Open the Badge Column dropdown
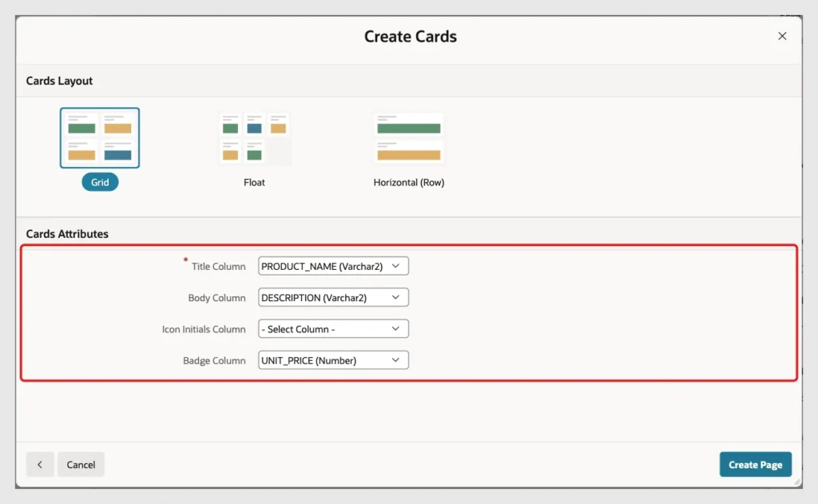This screenshot has height=504, width=818. pyautogui.click(x=333, y=360)
